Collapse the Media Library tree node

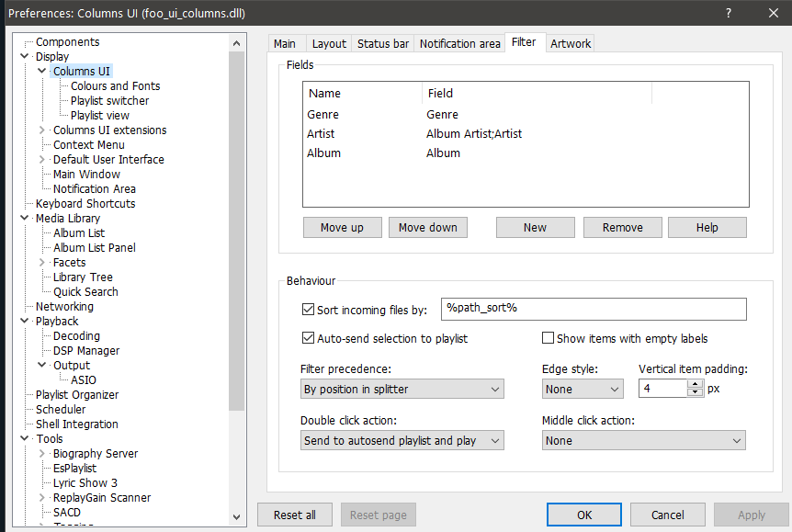(x=25, y=219)
